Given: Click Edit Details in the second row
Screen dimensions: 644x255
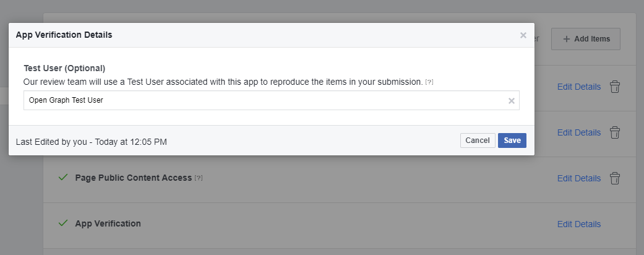Looking at the screenshot, I should [x=578, y=132].
